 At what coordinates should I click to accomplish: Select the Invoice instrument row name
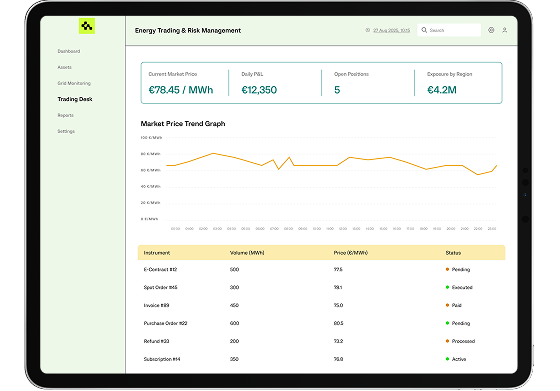[156, 305]
